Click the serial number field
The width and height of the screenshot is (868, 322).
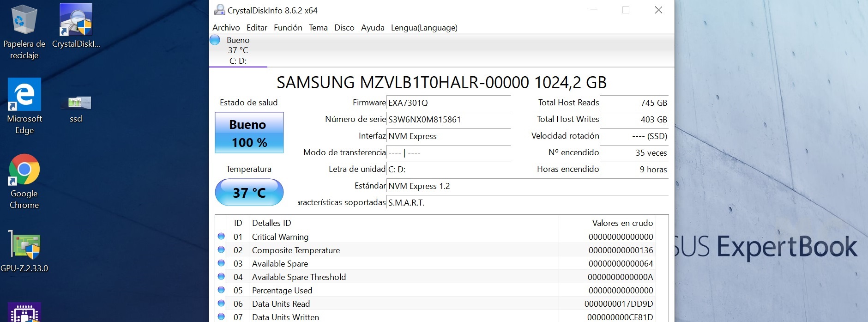[x=448, y=120]
